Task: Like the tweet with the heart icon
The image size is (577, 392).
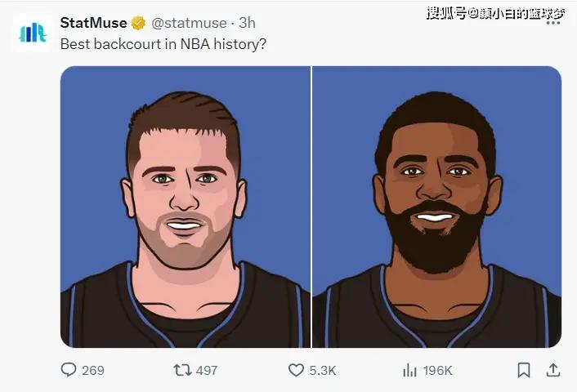Action: 296,370
